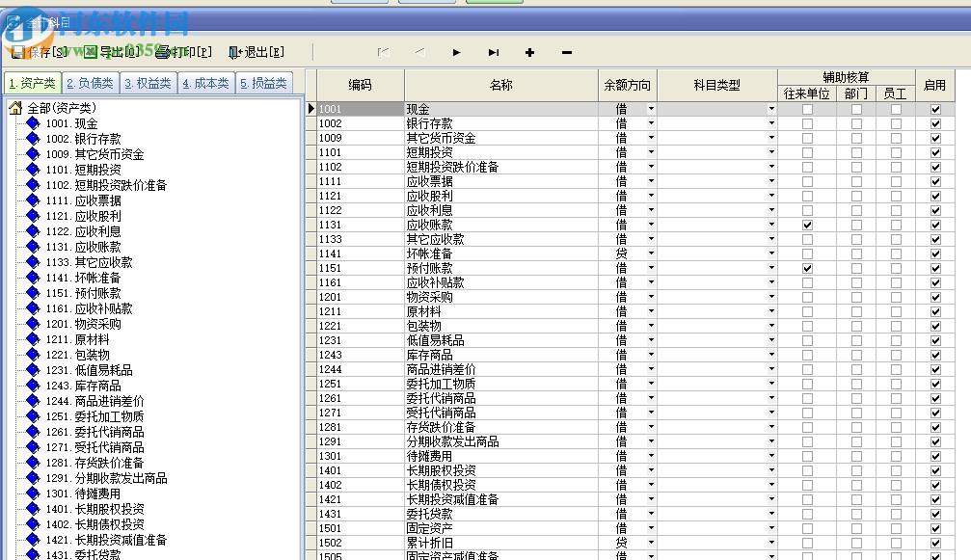
Task: Open 余额方向 dropdown for 1141 坏帐准备
Action: click(x=651, y=253)
